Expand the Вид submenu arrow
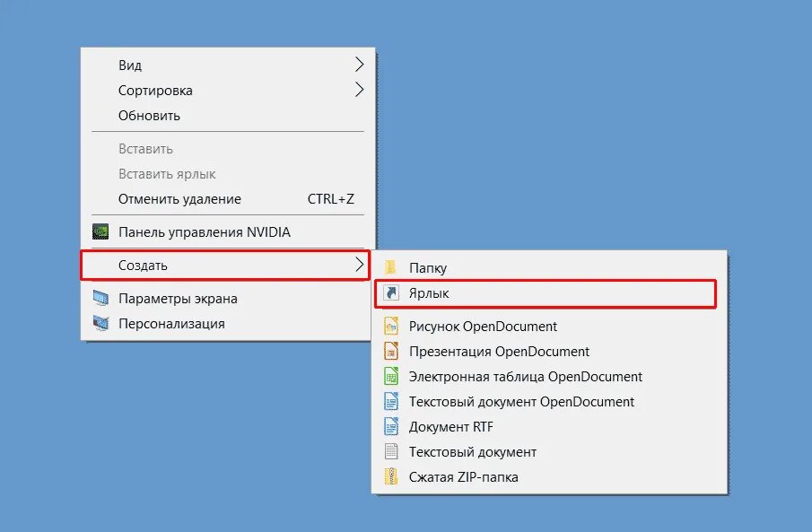Screen dimensions: 812x532 click(360, 65)
